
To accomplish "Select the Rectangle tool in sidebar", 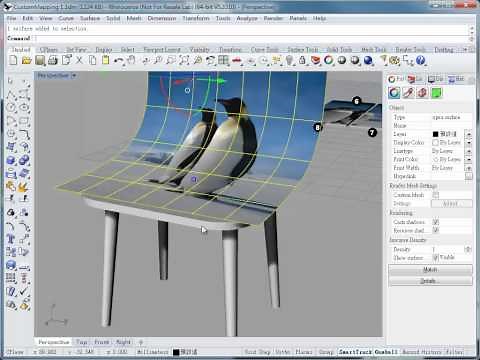I will pos(24,121).
